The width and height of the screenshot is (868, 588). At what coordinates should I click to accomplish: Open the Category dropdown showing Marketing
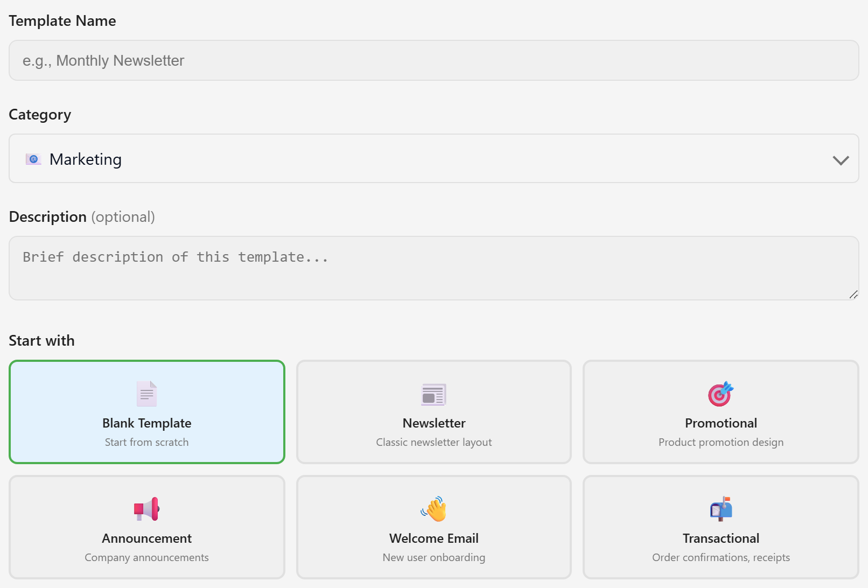pos(433,158)
